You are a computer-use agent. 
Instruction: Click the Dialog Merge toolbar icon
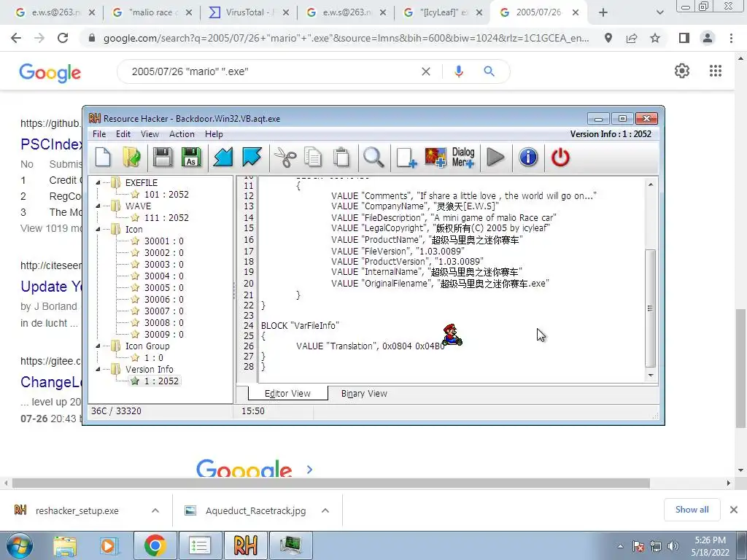[463, 157]
